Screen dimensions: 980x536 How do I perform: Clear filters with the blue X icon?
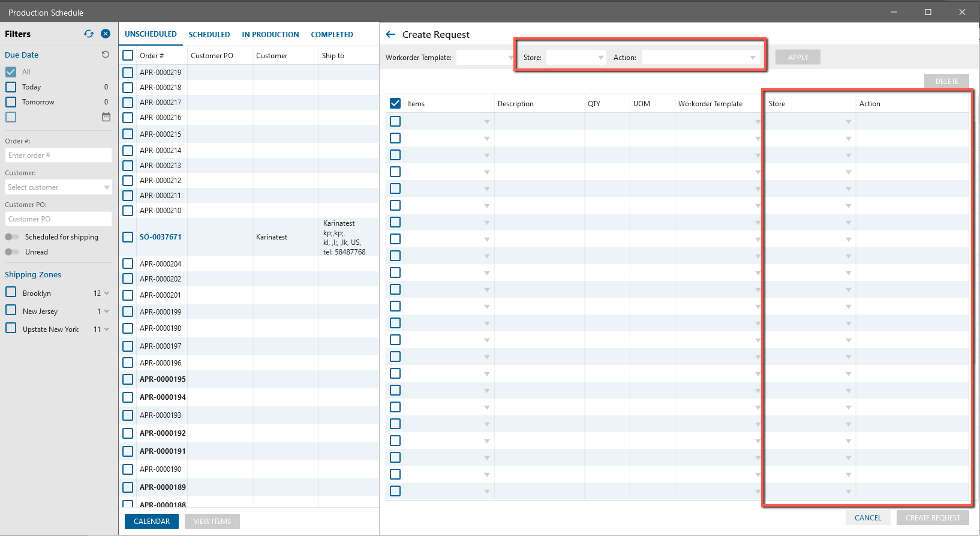pos(106,34)
